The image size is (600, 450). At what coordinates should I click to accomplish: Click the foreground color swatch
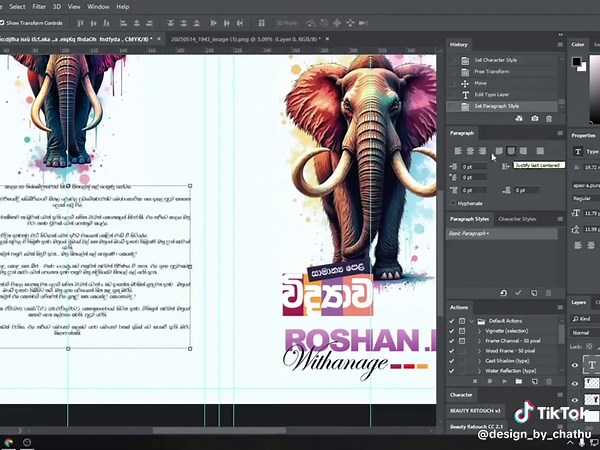coord(576,61)
